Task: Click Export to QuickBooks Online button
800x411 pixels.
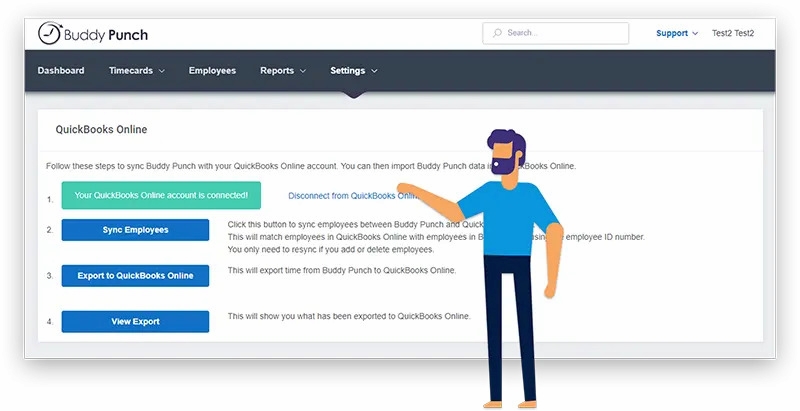Action: pos(135,276)
